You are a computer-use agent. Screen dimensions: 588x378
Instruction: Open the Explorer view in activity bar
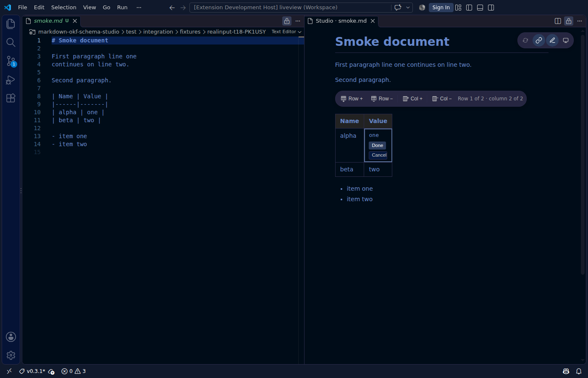coord(11,24)
